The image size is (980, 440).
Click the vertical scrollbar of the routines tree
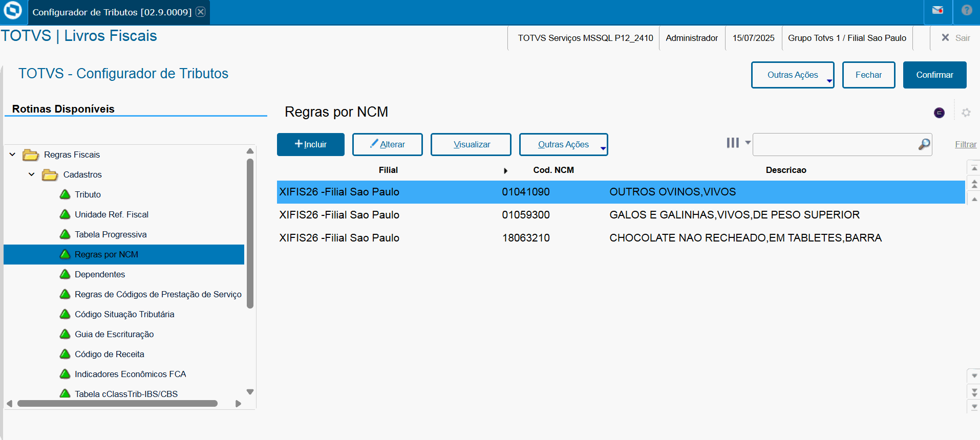pyautogui.click(x=250, y=233)
